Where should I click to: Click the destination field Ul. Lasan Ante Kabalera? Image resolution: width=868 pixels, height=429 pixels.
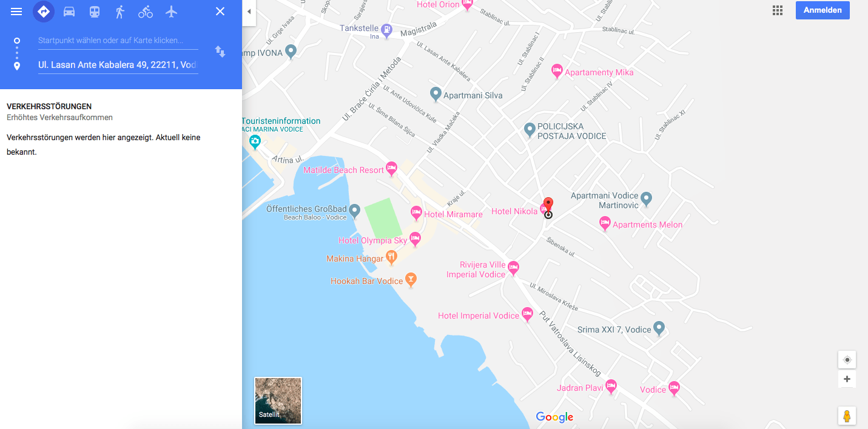pos(118,65)
